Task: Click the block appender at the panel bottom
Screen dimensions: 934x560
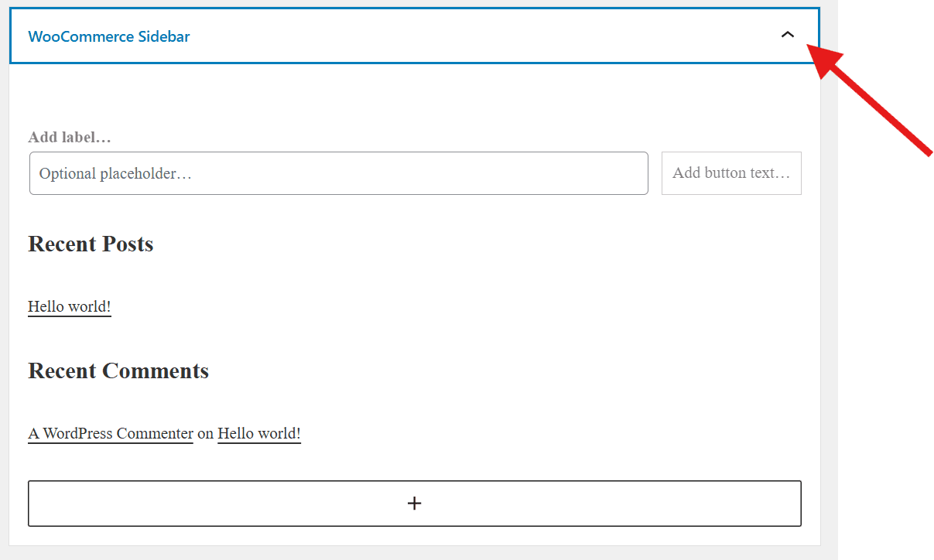Action: pos(415,503)
